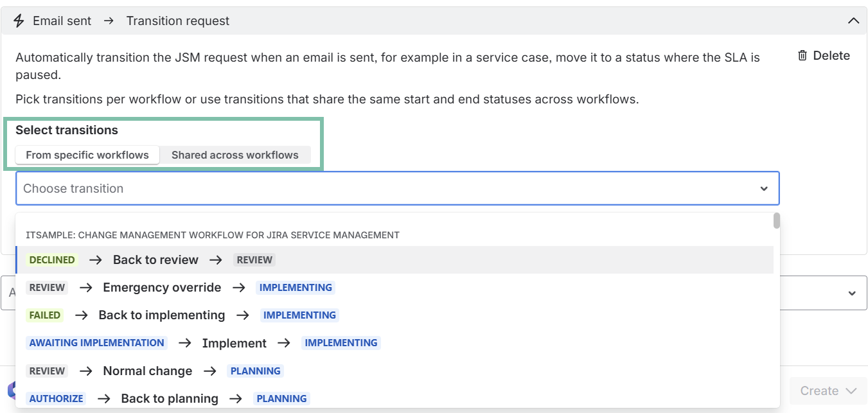Select Awaiting Implementation Implement transition
This screenshot has height=413, width=868.
234,343
